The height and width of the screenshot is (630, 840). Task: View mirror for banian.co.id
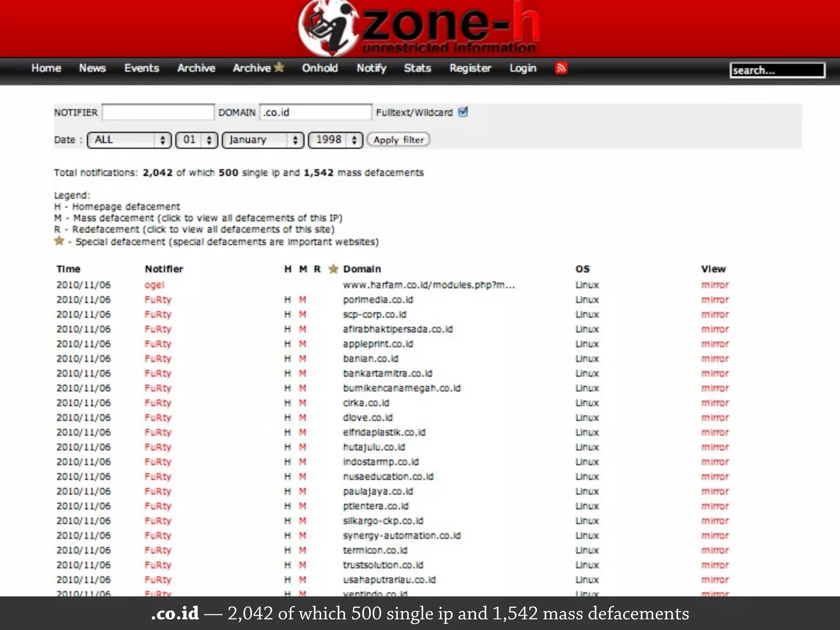click(715, 359)
